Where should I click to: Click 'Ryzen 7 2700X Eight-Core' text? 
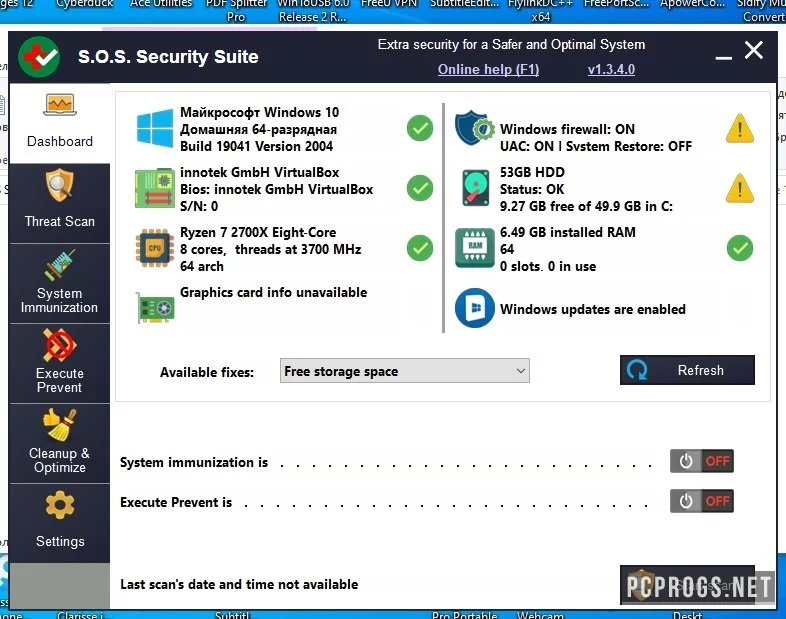[258, 233]
